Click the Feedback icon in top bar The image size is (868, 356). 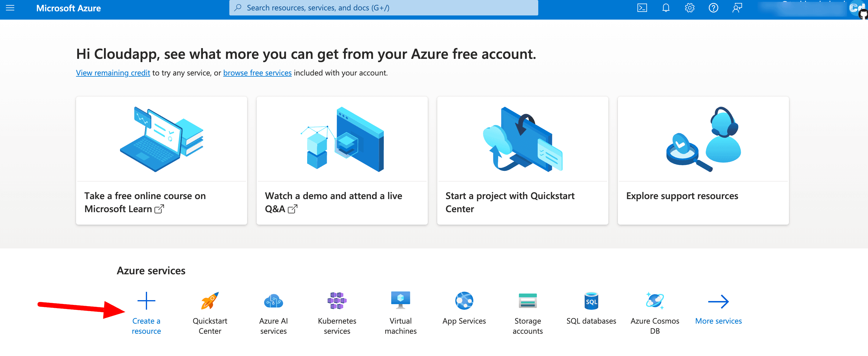737,7
